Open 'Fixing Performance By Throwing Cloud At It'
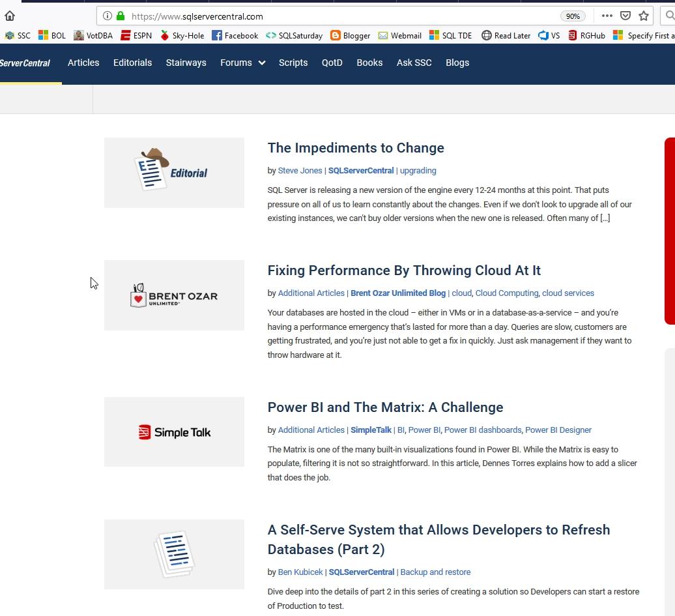The height and width of the screenshot is (616, 675). tap(404, 270)
